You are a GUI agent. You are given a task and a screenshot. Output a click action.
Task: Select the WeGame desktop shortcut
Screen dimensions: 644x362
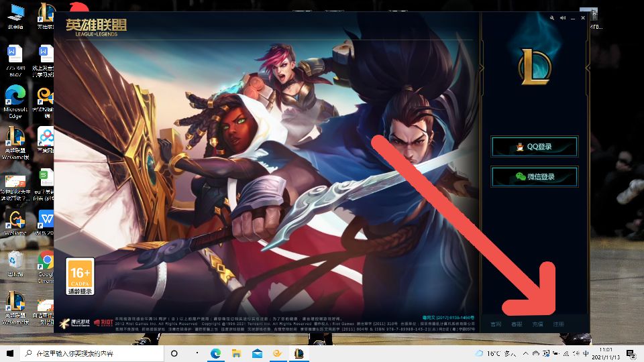tap(15, 221)
